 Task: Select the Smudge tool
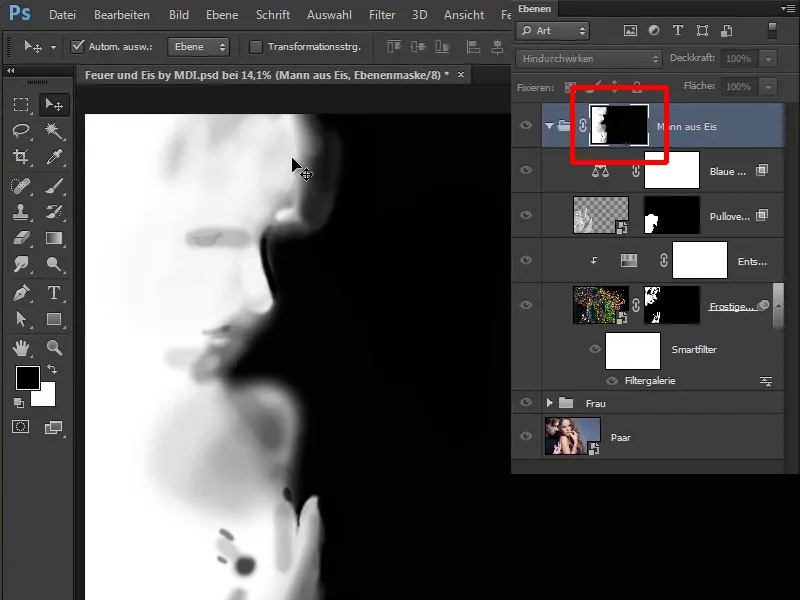pyautogui.click(x=21, y=264)
